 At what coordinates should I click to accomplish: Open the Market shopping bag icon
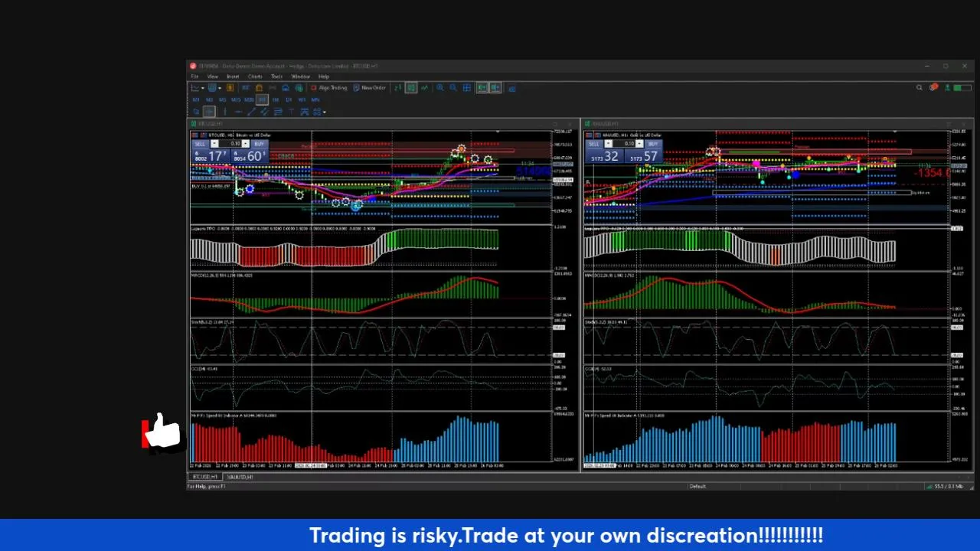click(x=259, y=88)
